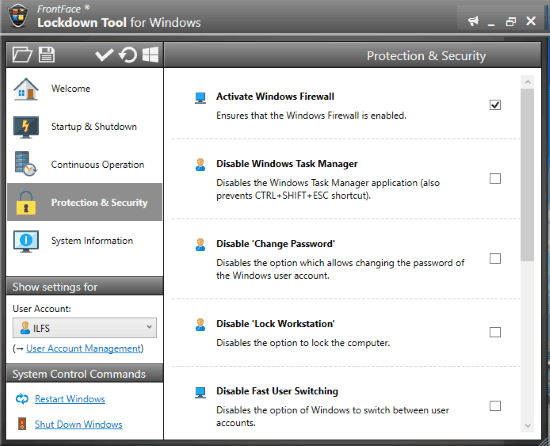Click the user icon next to Disable 'Change Password'
This screenshot has height=446, width=550.
click(200, 244)
